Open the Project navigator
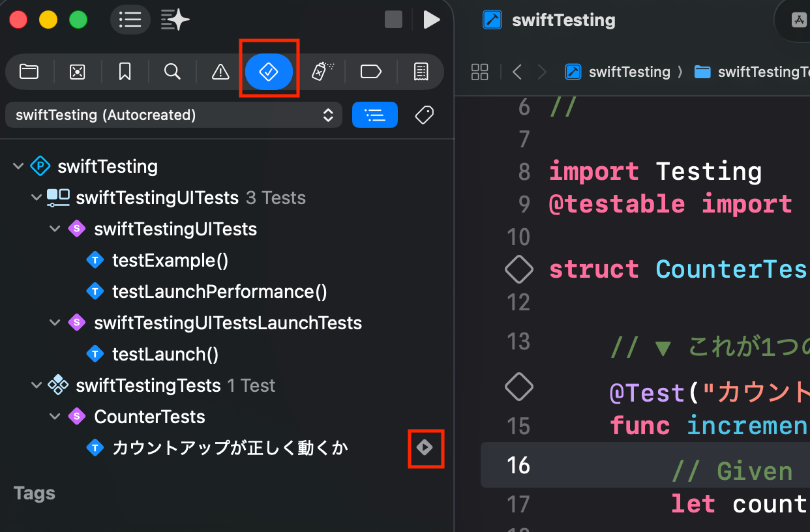Viewport: 810px width, 532px height. point(29,72)
